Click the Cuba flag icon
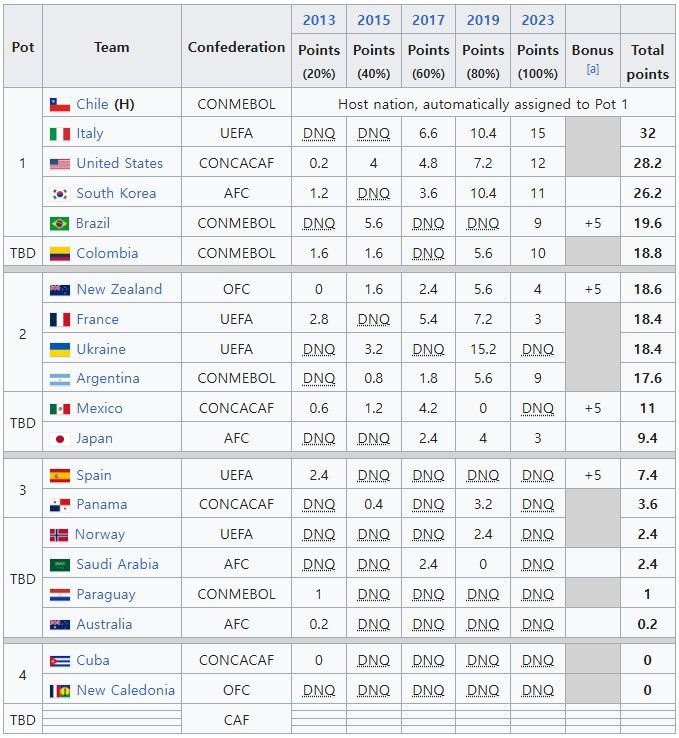 (59, 661)
